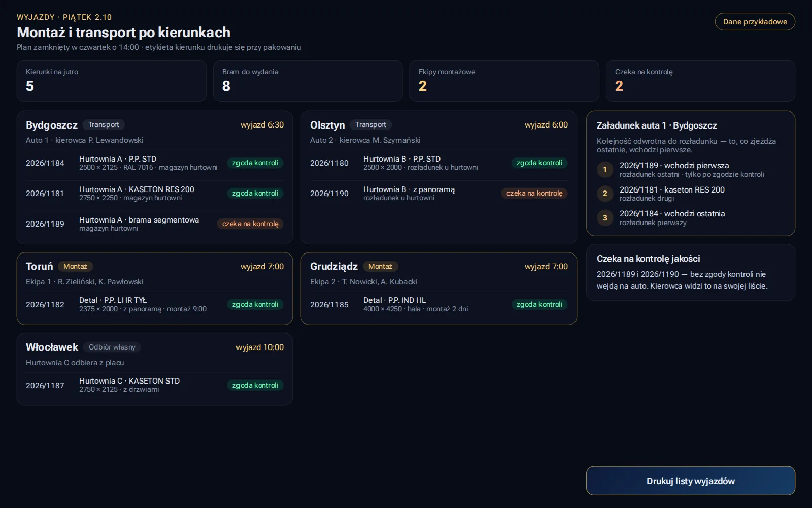
Task: Click the wyjazd 10:00 departure time
Action: pos(260,347)
